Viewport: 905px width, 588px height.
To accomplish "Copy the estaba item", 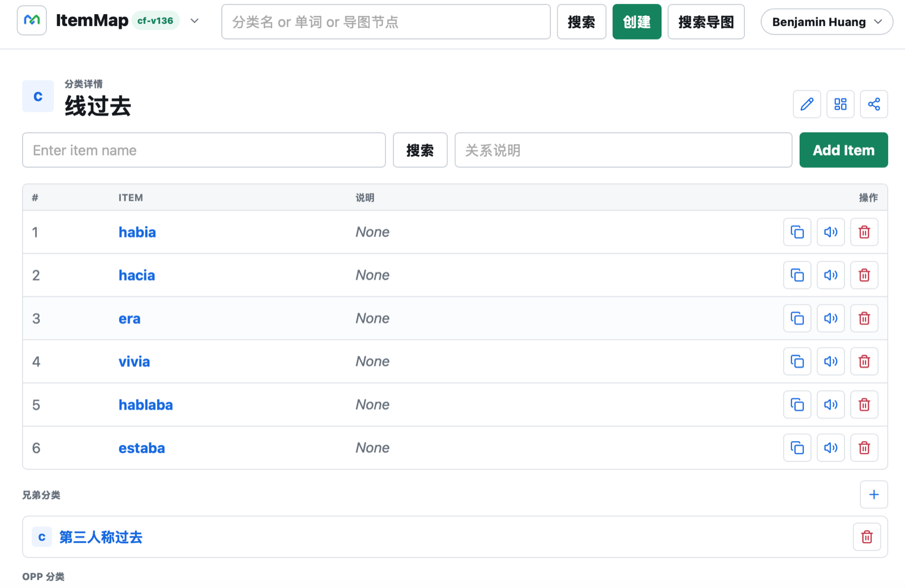I will click(797, 448).
